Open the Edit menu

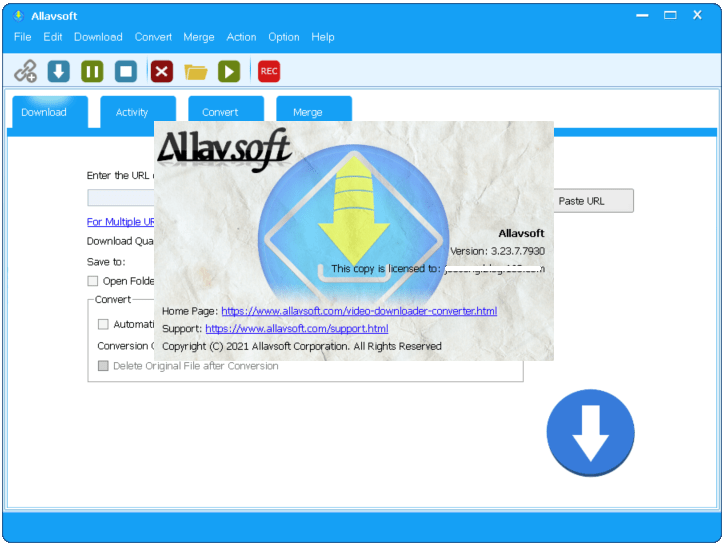click(53, 37)
